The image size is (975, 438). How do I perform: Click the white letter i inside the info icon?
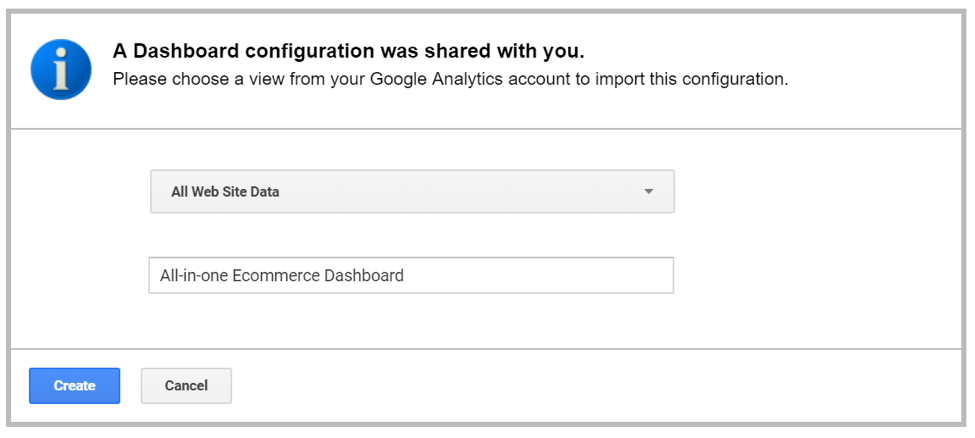coord(61,69)
